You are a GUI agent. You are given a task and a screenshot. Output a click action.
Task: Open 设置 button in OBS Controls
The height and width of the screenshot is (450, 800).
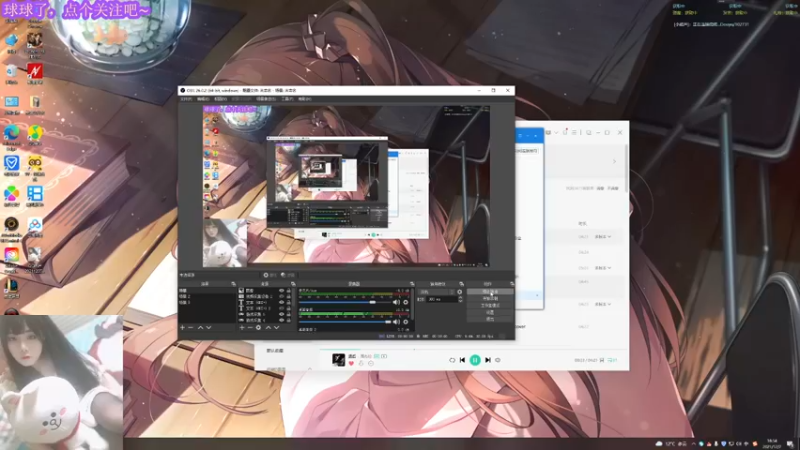tap(490, 312)
